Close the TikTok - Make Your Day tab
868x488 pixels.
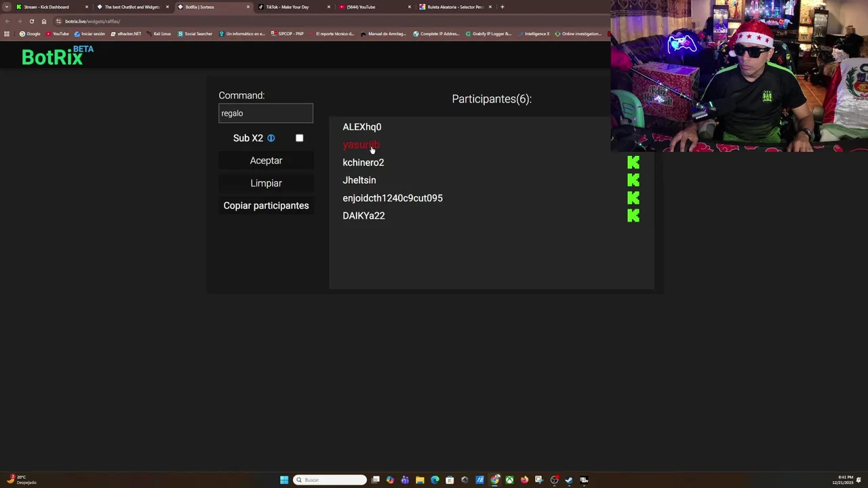pos(329,7)
